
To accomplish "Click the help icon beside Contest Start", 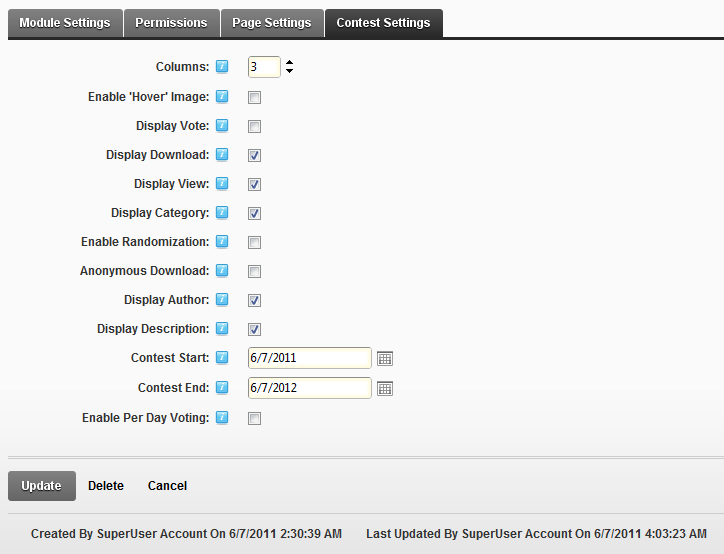I will [222, 358].
